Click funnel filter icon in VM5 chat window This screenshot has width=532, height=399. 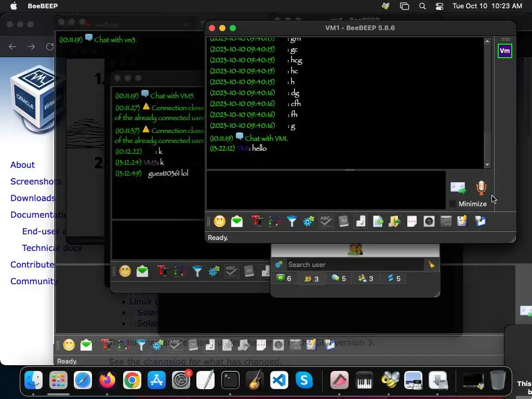coord(197,271)
